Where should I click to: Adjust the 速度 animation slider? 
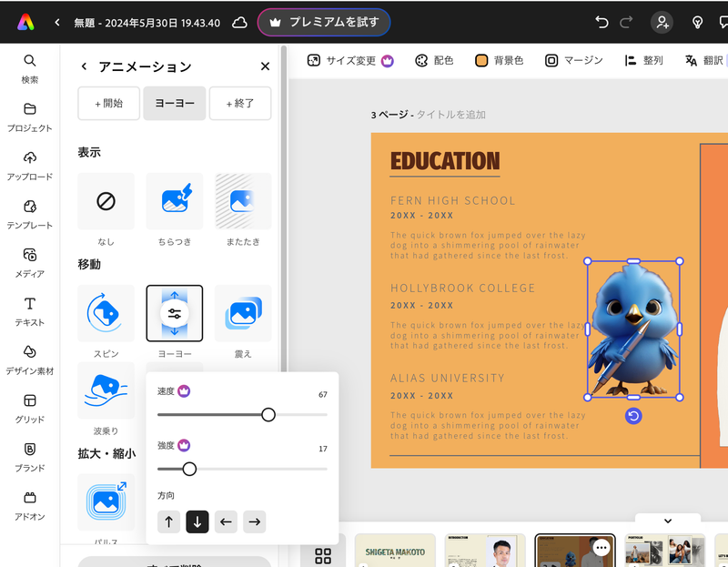click(x=268, y=414)
